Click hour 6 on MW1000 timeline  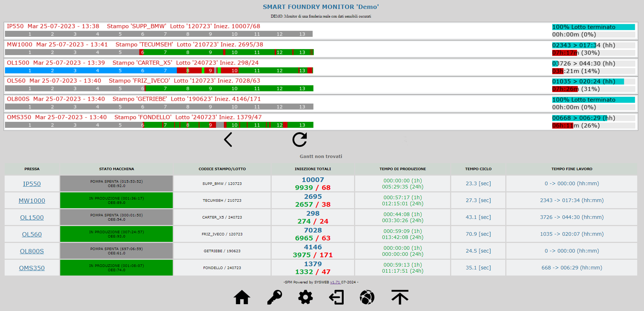tap(143, 52)
